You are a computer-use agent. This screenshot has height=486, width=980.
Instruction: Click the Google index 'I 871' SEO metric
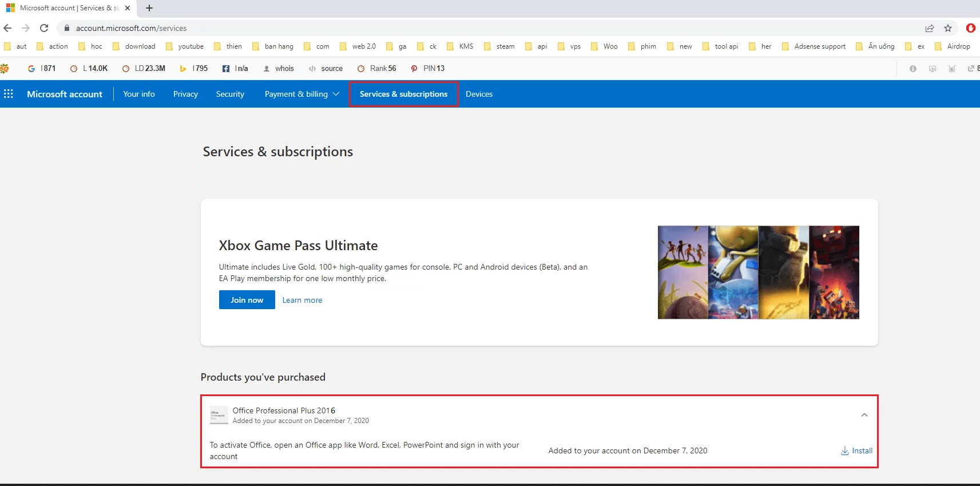click(42, 68)
